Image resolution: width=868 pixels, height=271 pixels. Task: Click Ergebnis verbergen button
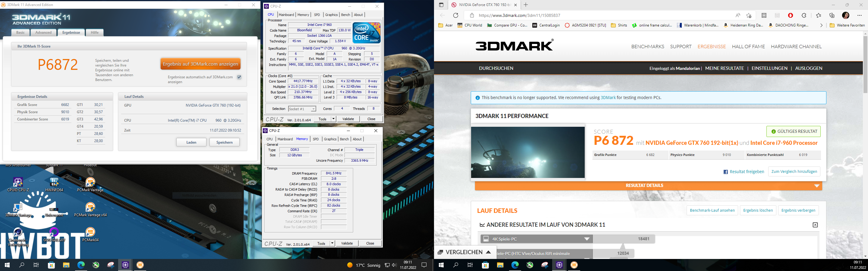pos(798,210)
